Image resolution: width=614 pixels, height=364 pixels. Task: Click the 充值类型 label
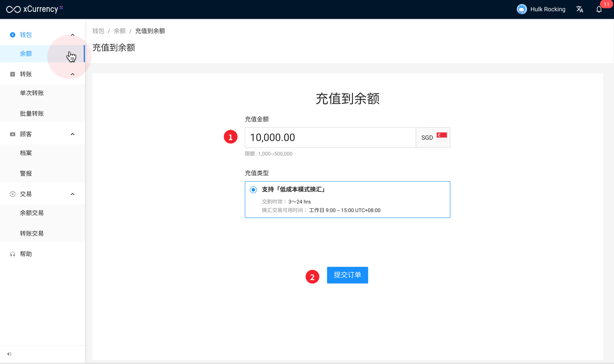tap(257, 173)
